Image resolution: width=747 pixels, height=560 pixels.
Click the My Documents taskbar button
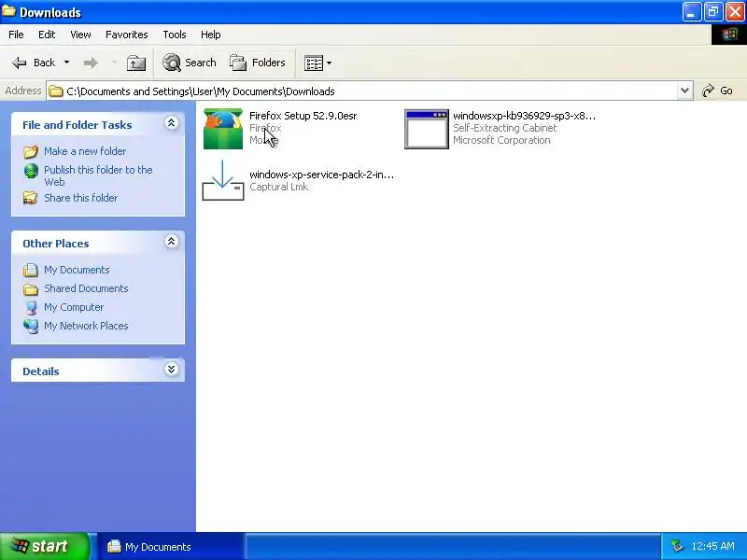(172, 547)
